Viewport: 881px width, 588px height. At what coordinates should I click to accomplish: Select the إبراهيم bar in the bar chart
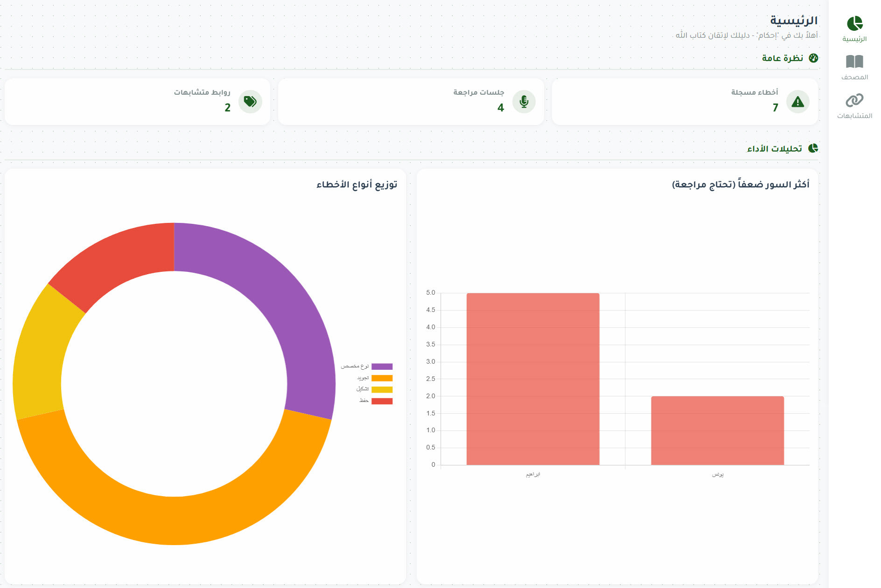(533, 379)
